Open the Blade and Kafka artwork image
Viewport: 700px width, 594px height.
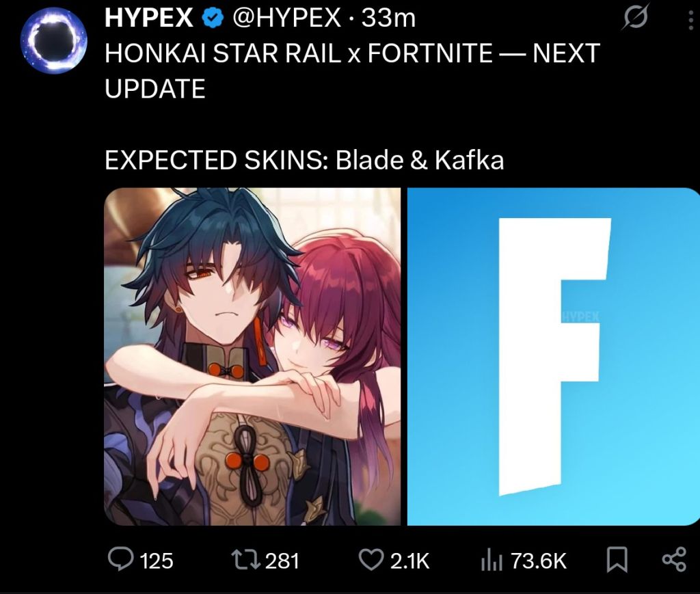click(252, 356)
